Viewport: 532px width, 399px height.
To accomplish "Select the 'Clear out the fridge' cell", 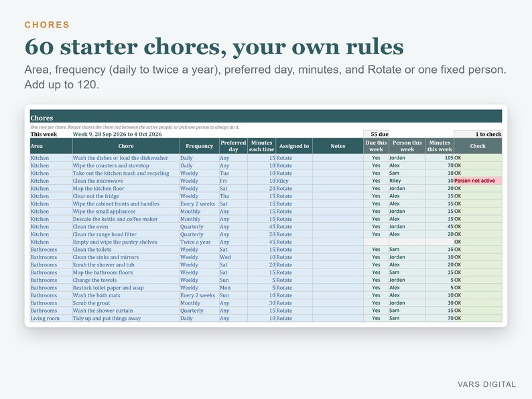I will click(126, 196).
